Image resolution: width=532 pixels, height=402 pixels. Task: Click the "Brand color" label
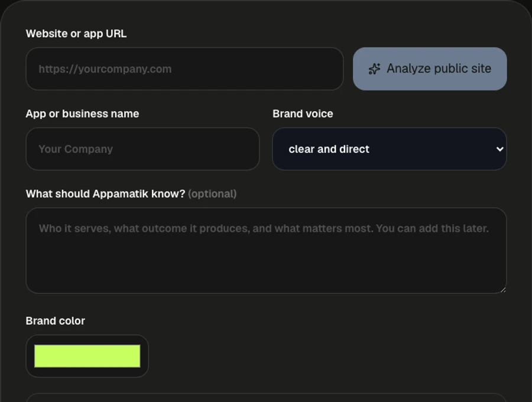pyautogui.click(x=56, y=320)
